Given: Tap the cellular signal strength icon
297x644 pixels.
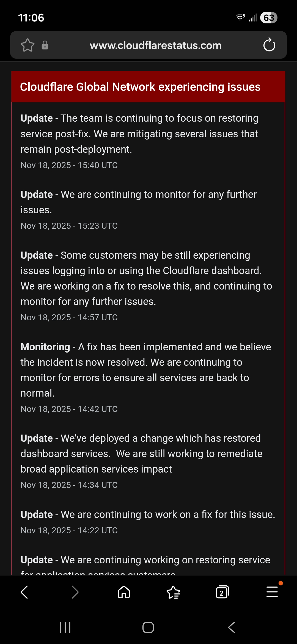Looking at the screenshot, I should (x=253, y=18).
